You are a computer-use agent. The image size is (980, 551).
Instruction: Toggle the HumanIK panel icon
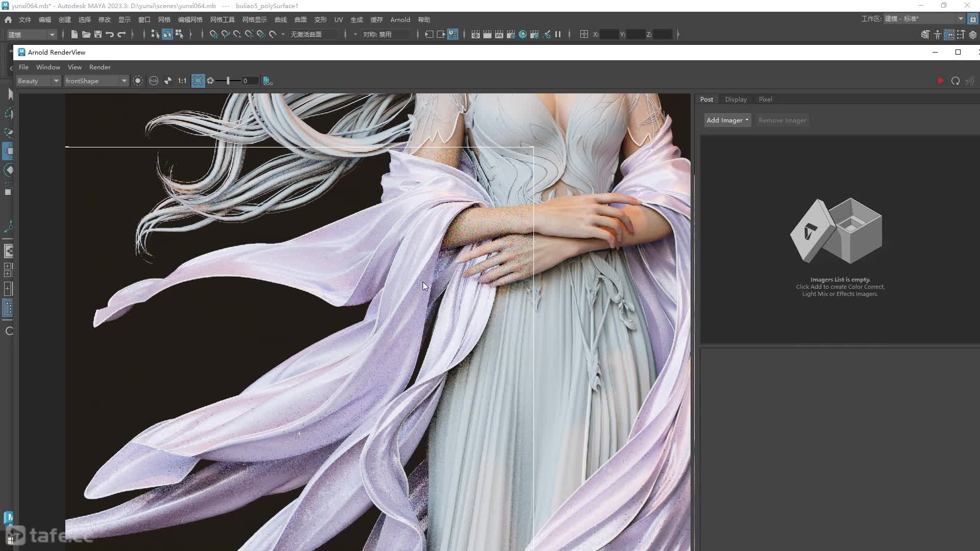click(x=937, y=34)
